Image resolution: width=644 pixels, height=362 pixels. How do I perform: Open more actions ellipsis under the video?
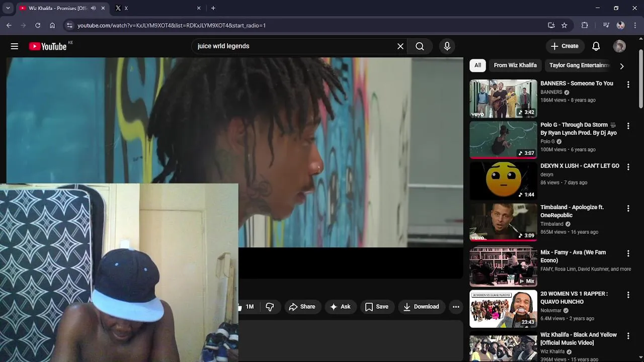[x=456, y=307]
